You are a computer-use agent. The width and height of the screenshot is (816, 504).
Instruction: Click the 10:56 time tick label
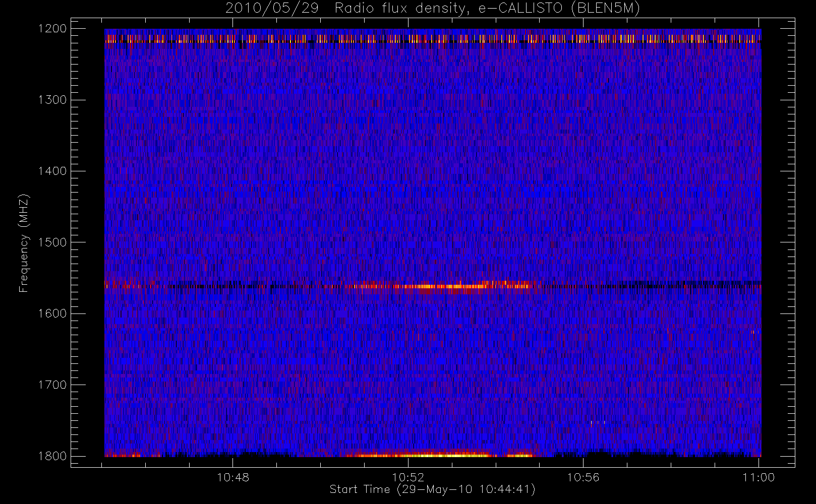pos(584,477)
